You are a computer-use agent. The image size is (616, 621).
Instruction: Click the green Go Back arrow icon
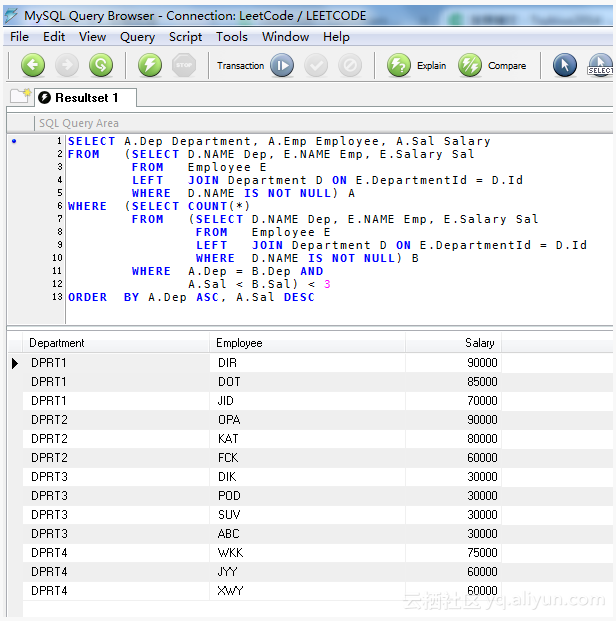(33, 65)
